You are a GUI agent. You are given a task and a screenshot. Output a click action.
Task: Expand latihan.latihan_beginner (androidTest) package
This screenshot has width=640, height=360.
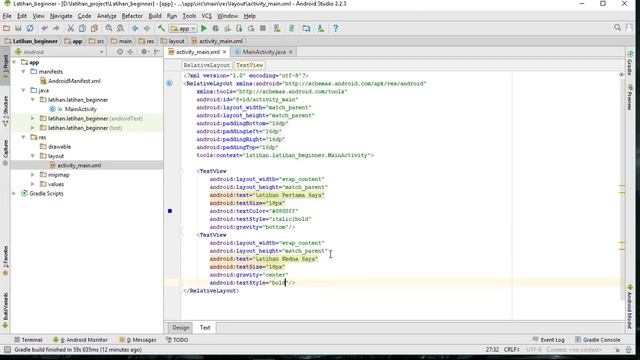click(x=33, y=118)
